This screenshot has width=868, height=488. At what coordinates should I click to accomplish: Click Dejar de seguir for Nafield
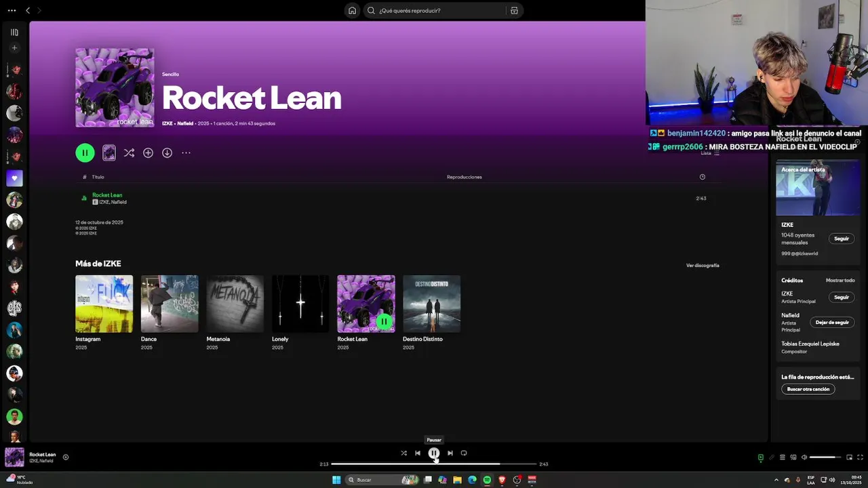832,322
